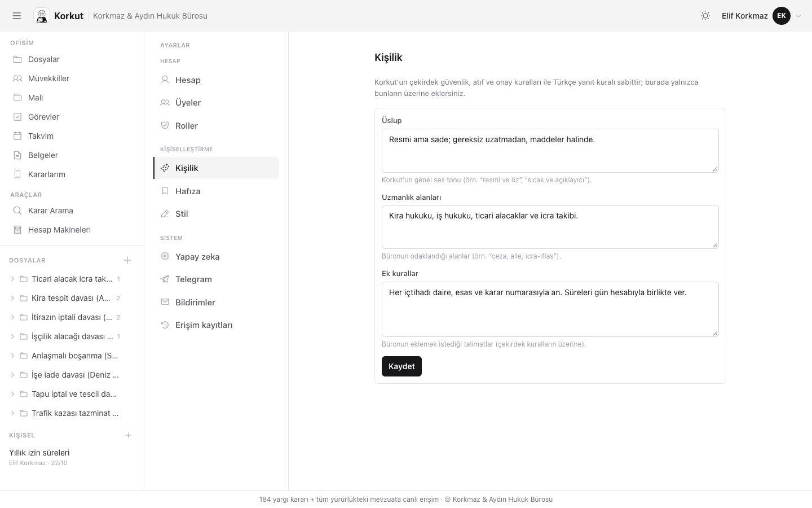Open the Mali wallet icon

[17, 98]
